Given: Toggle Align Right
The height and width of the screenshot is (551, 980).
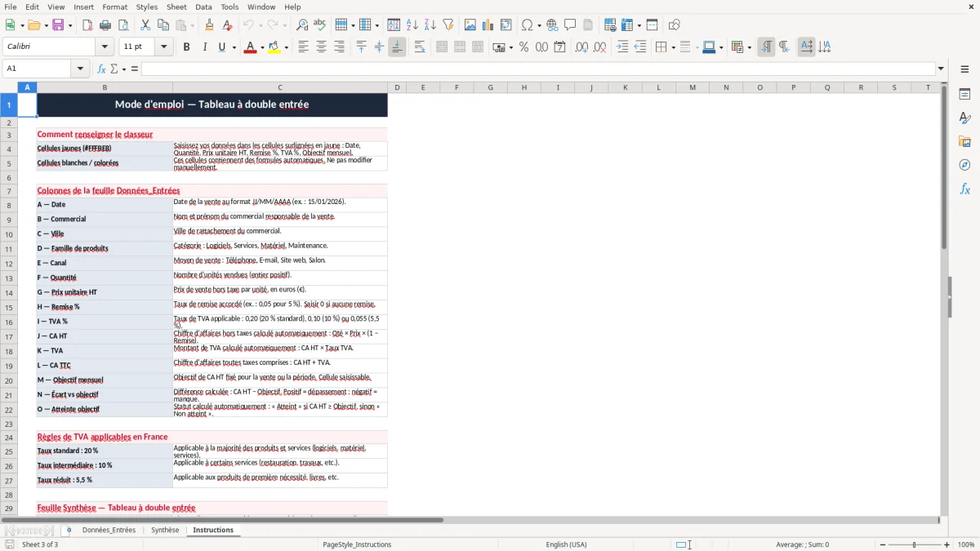Looking at the screenshot, I should pos(339,47).
